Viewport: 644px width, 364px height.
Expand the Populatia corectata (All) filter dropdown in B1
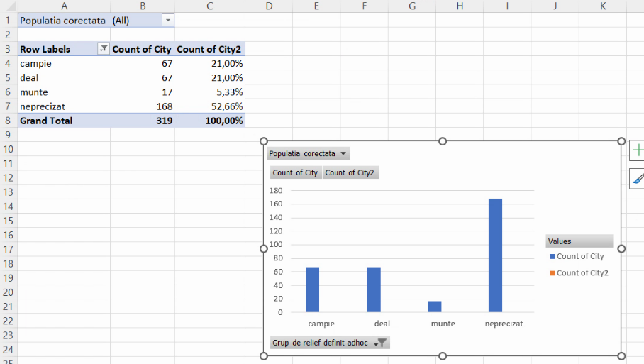click(168, 21)
